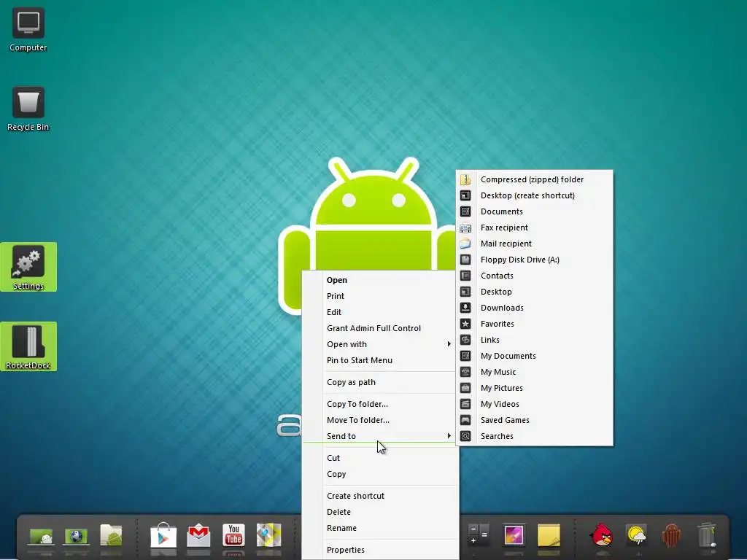
Task: Launch the Play Store shopping bag dock icon
Action: pos(163,535)
